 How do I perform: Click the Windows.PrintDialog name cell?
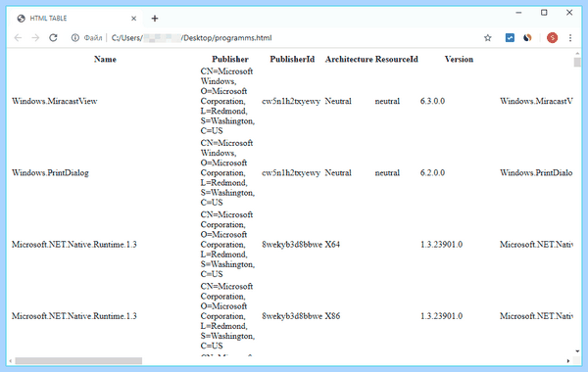pyautogui.click(x=50, y=172)
